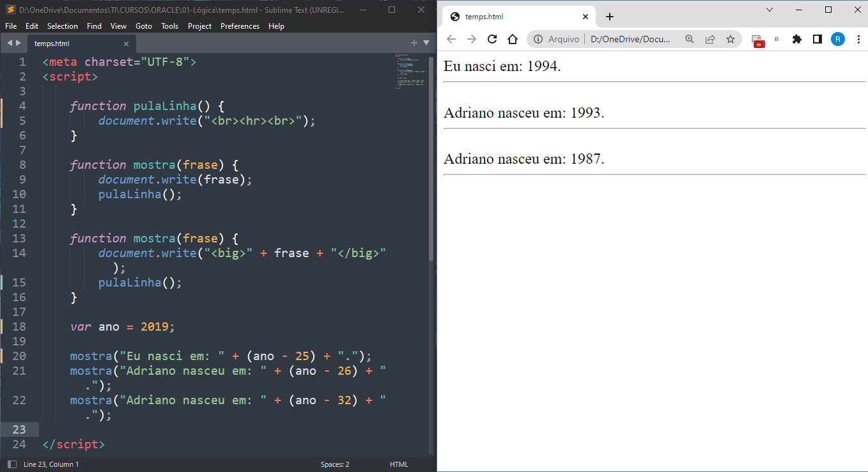868x472 pixels.
Task: Open the Preferences menu
Action: pyautogui.click(x=240, y=26)
